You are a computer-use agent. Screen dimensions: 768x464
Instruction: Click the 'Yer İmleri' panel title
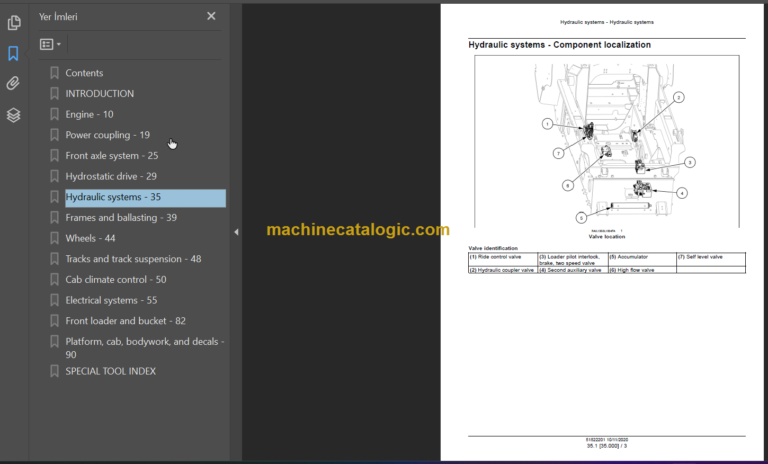[x=58, y=17]
